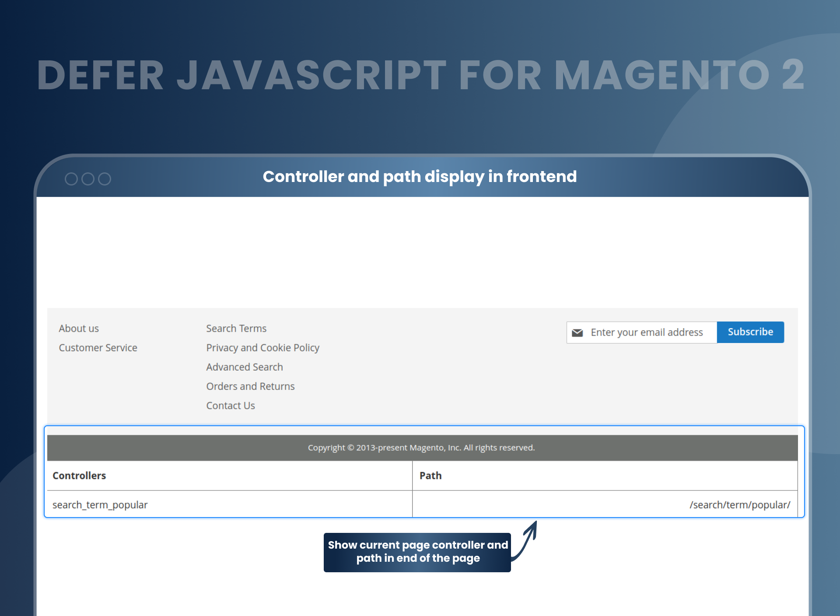Select the search_term_popular controller cell

pyautogui.click(x=230, y=504)
